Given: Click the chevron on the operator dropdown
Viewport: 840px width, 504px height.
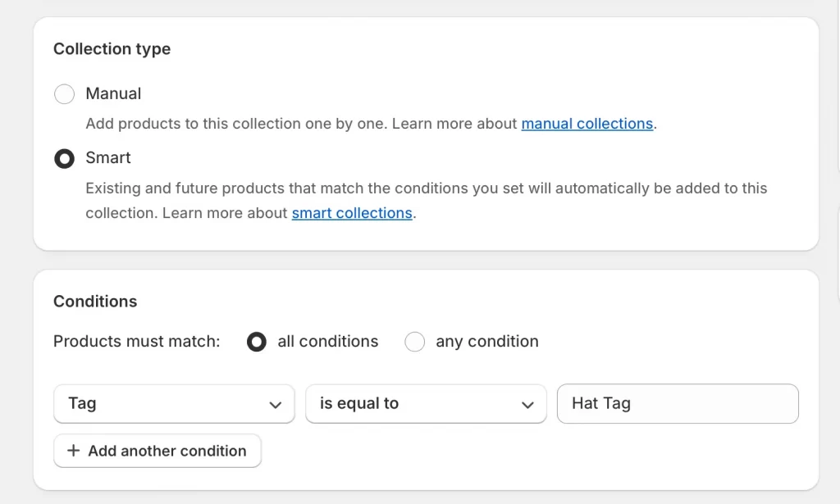Looking at the screenshot, I should point(527,403).
